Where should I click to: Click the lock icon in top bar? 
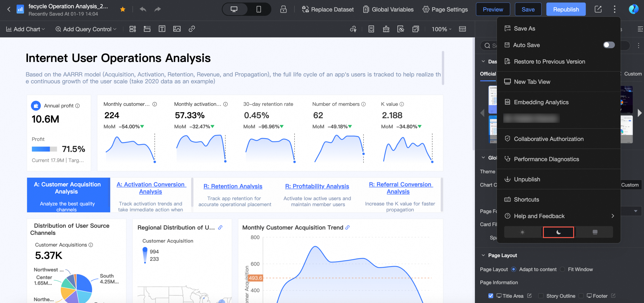(x=283, y=9)
